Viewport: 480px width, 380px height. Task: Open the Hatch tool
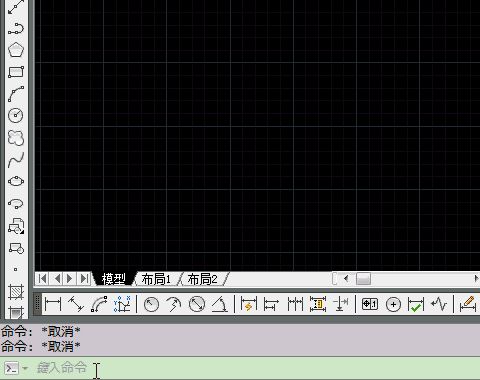tap(16, 292)
